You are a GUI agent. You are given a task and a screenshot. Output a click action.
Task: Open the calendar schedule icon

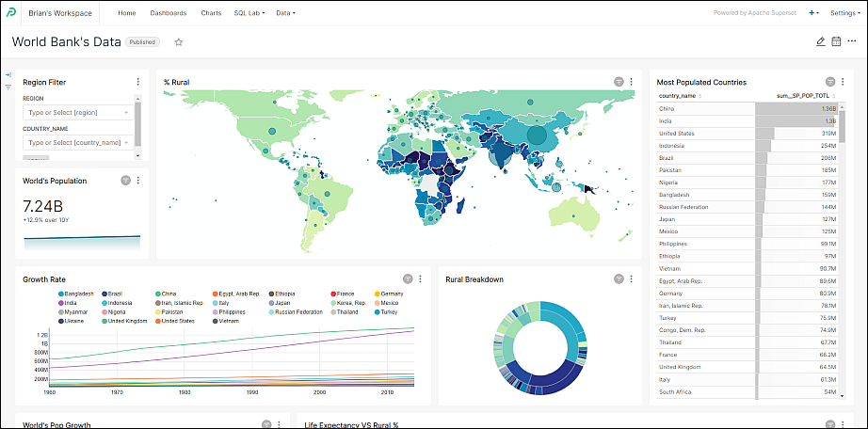click(x=836, y=41)
